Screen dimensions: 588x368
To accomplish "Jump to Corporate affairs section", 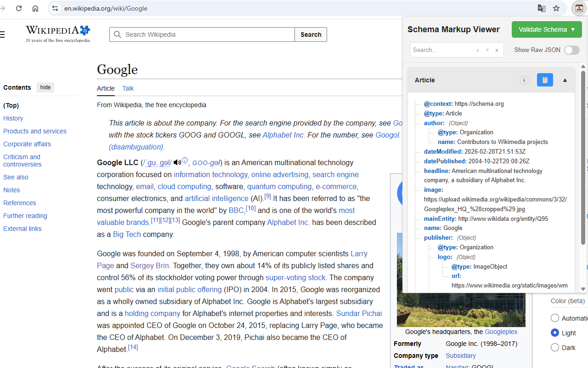I will click(27, 144).
